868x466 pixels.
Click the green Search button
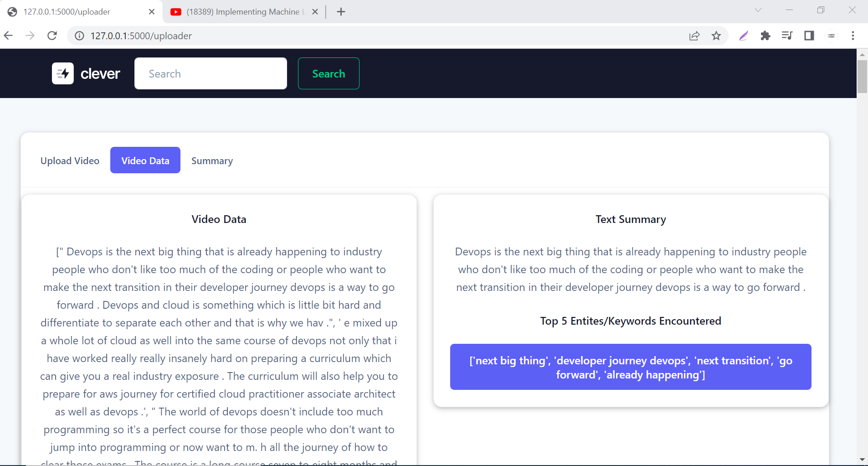329,73
